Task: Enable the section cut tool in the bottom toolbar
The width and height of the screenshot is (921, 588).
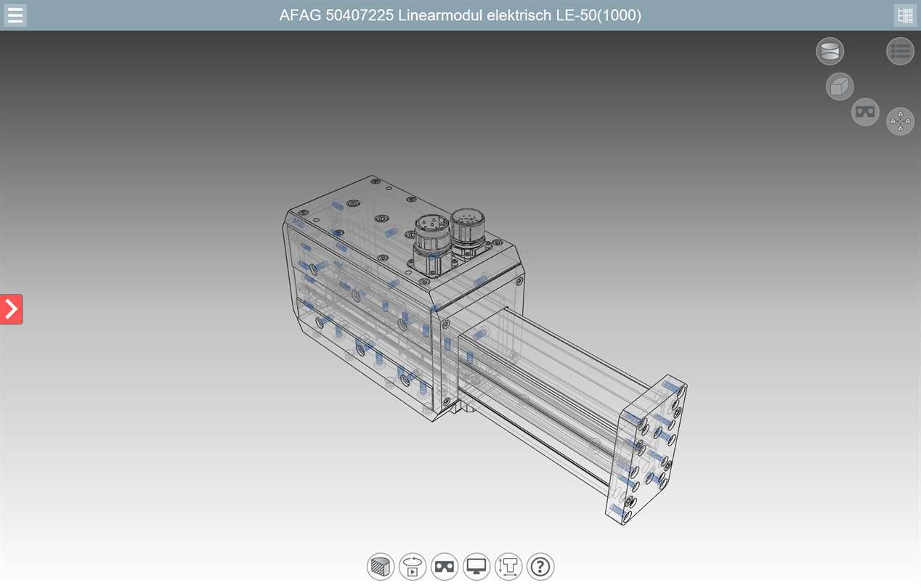Action: [381, 566]
